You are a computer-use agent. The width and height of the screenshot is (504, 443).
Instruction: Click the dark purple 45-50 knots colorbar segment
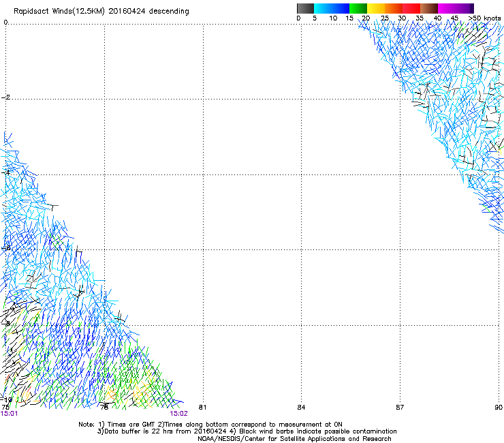(x=464, y=8)
